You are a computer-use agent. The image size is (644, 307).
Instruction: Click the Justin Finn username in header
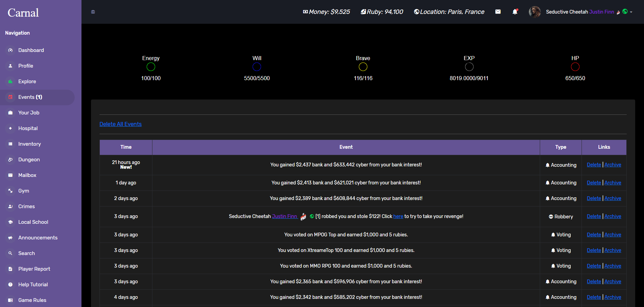pos(602,12)
